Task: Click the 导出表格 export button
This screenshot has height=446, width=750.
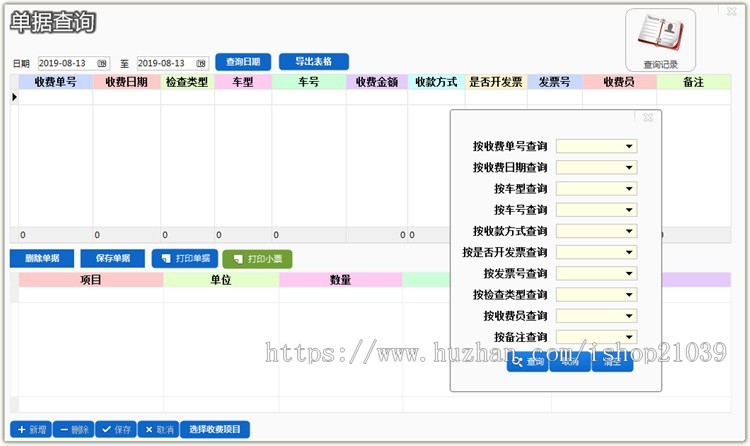Action: click(x=314, y=62)
